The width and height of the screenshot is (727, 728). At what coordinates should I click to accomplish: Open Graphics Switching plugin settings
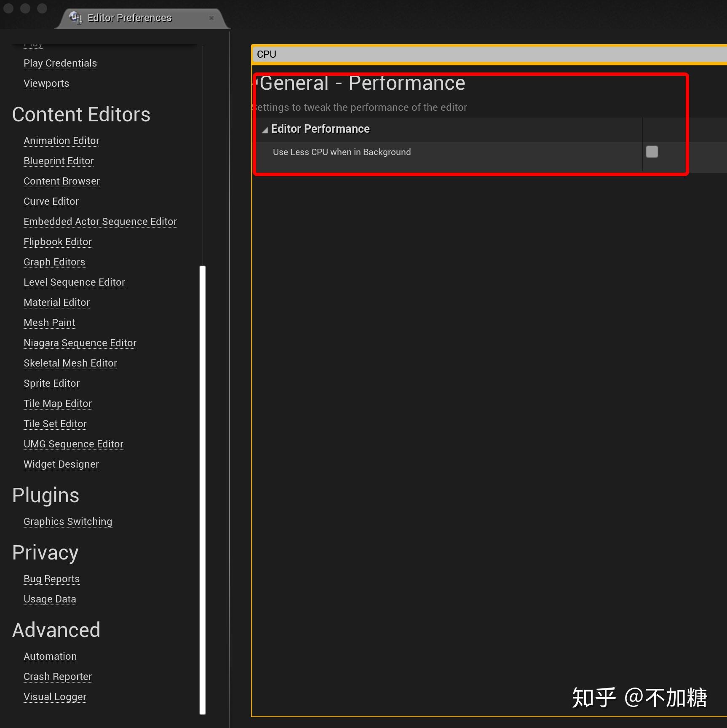coord(68,522)
